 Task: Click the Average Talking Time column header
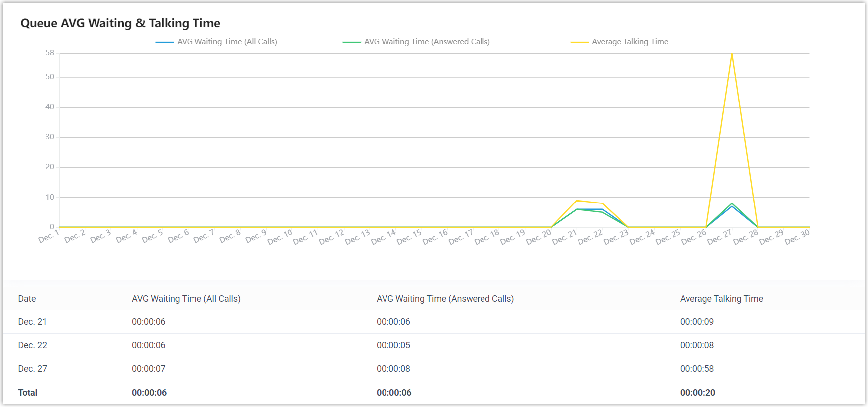[721, 299]
